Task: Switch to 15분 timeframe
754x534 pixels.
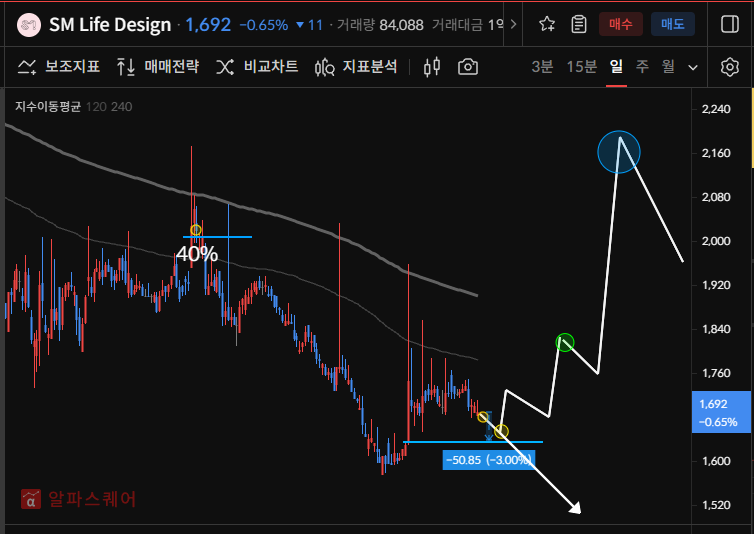Action: (581, 66)
